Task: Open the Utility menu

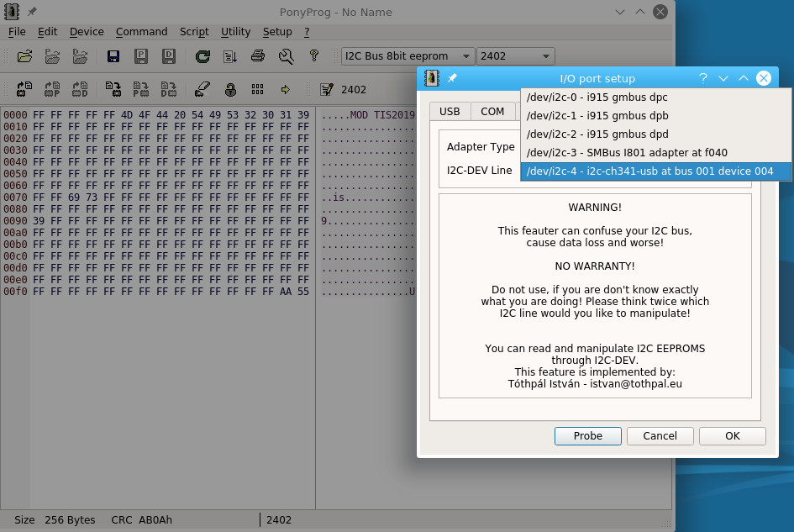Action: point(235,31)
